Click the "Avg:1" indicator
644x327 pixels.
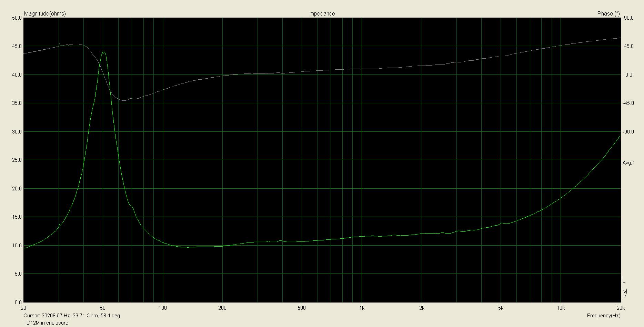628,163
